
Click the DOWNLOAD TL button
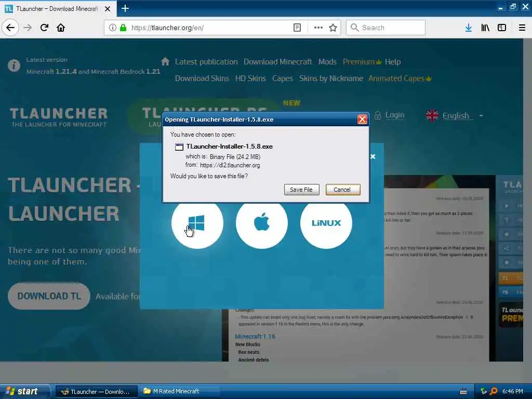pyautogui.click(x=49, y=296)
